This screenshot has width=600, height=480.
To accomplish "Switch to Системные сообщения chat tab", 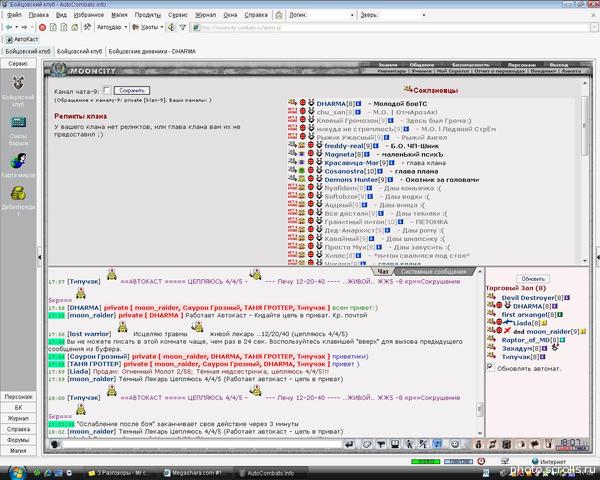I will click(x=434, y=271).
